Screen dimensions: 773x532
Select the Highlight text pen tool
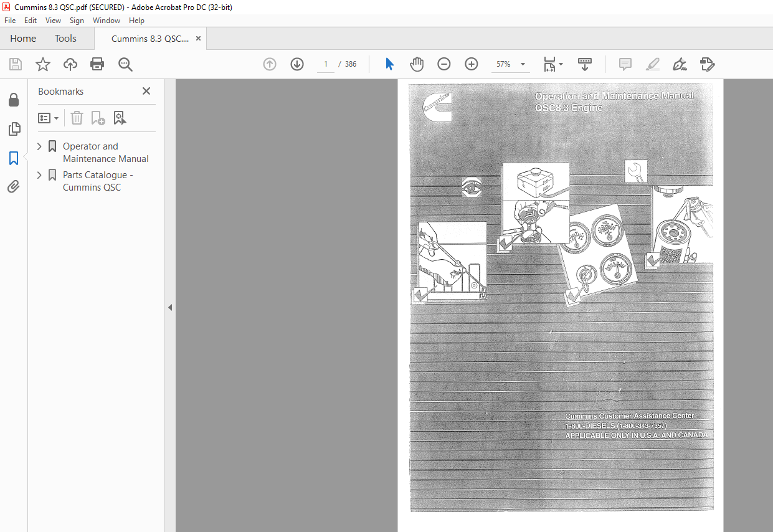[x=653, y=64]
